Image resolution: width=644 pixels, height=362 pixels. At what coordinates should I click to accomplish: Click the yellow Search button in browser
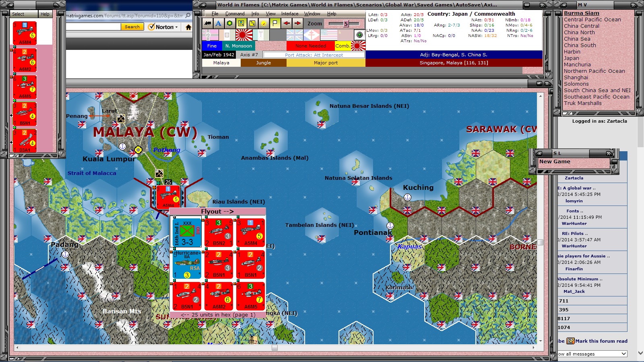[x=132, y=27]
